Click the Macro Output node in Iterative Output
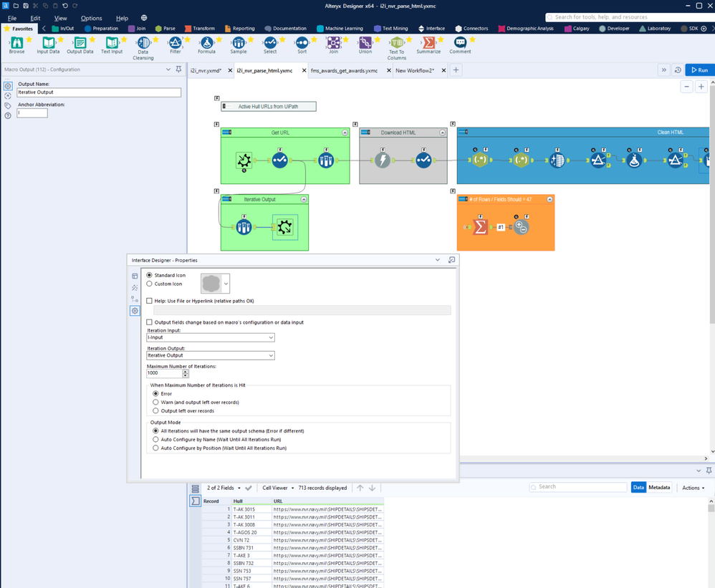The height and width of the screenshot is (588, 715). click(285, 226)
